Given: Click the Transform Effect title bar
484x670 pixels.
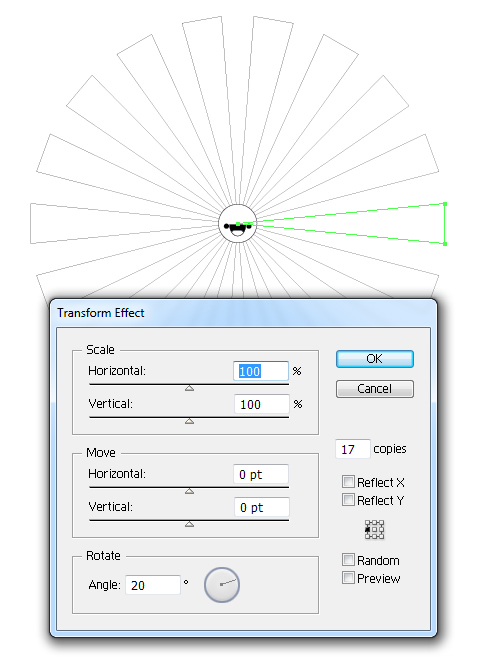Looking at the screenshot, I should click(243, 313).
